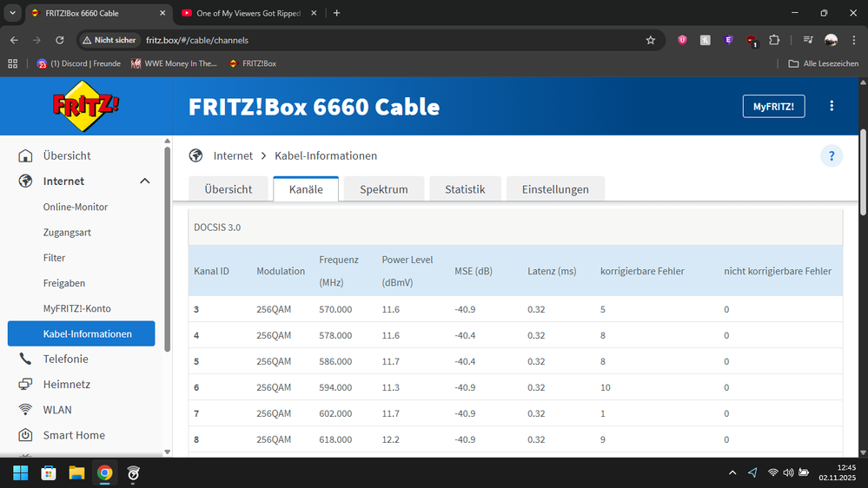Collapse the Internet menu chevron
The image size is (868, 488).
(x=145, y=181)
